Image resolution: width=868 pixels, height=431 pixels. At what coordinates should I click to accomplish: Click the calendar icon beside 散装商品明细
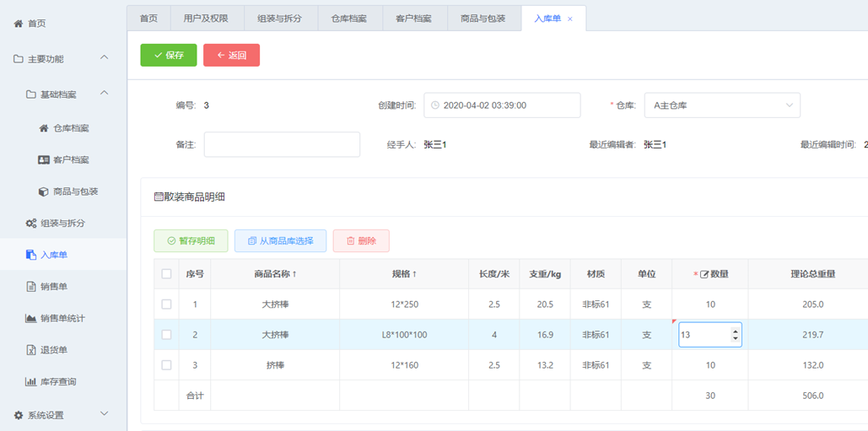pyautogui.click(x=159, y=197)
